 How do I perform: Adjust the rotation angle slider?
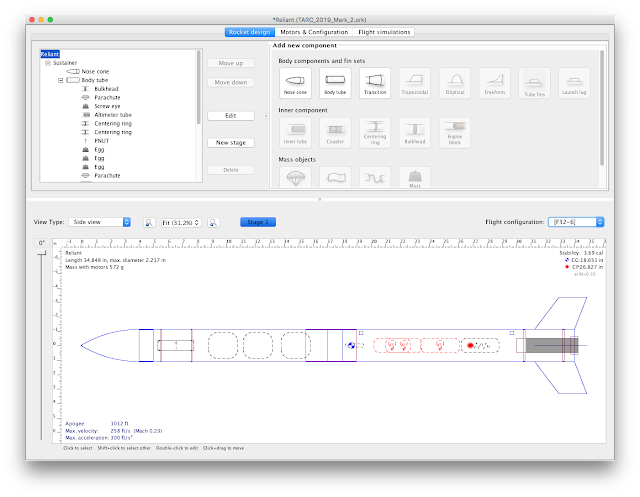click(42, 254)
